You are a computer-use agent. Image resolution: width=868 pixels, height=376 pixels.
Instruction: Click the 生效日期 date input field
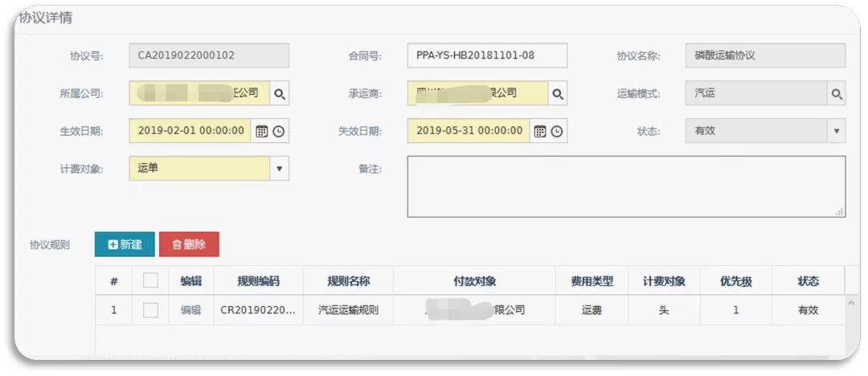click(x=190, y=131)
